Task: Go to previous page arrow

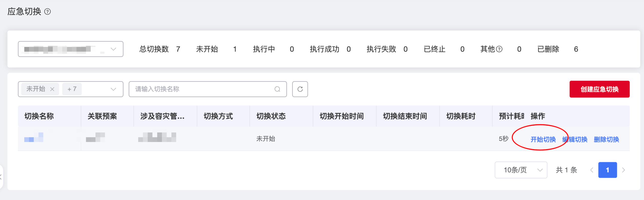Action: pyautogui.click(x=592, y=170)
